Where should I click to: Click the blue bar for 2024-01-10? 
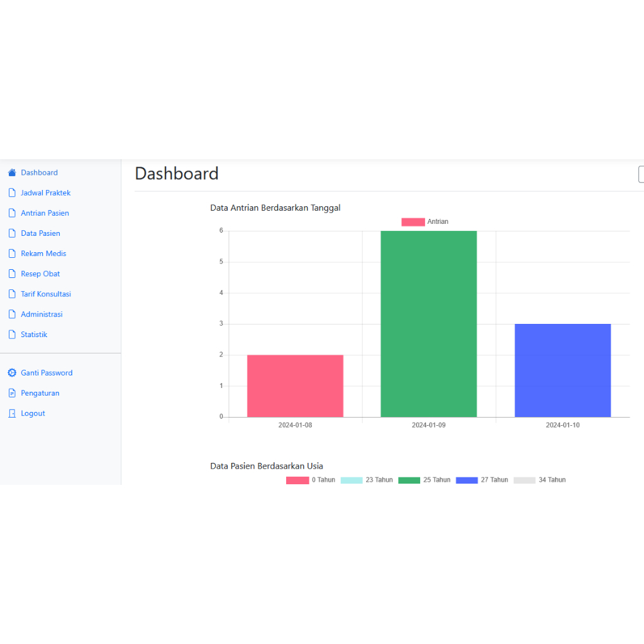(x=563, y=370)
